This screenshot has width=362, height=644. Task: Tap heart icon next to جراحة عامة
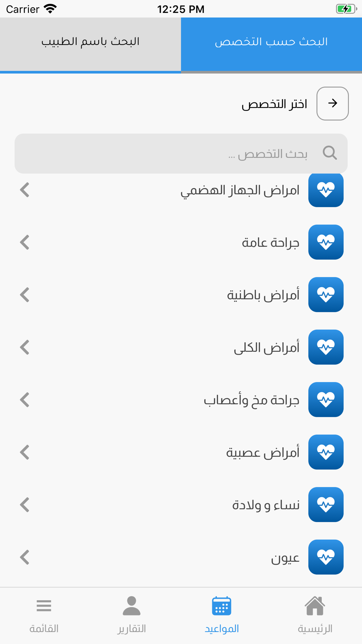pos(326,242)
